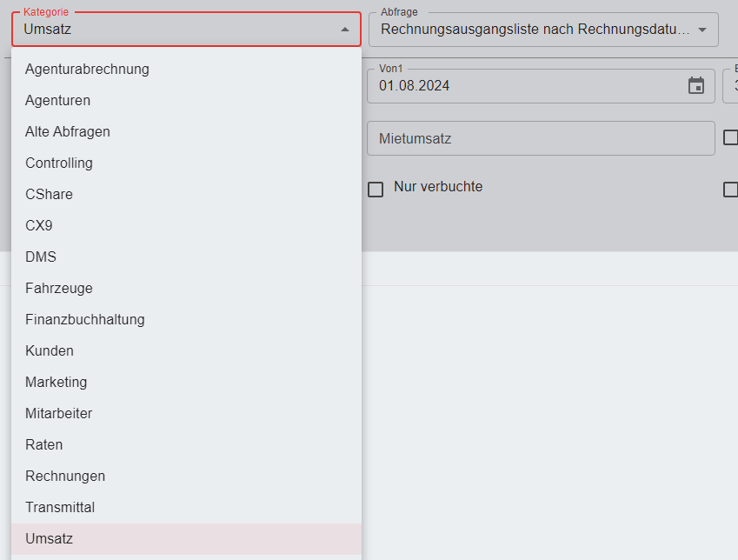Enable the Nur verbuchte checkbox

click(376, 189)
